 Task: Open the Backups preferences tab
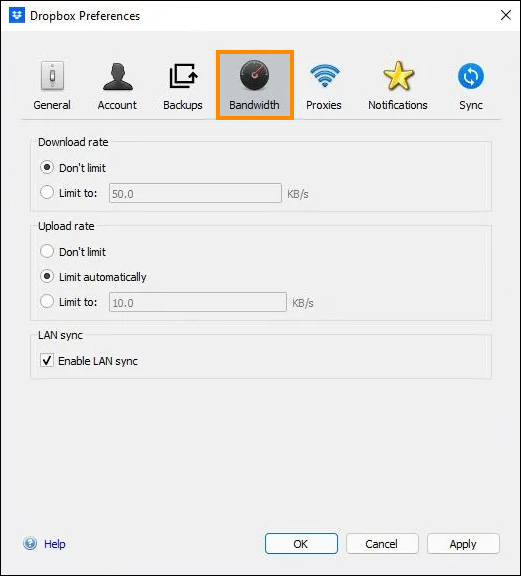click(183, 86)
